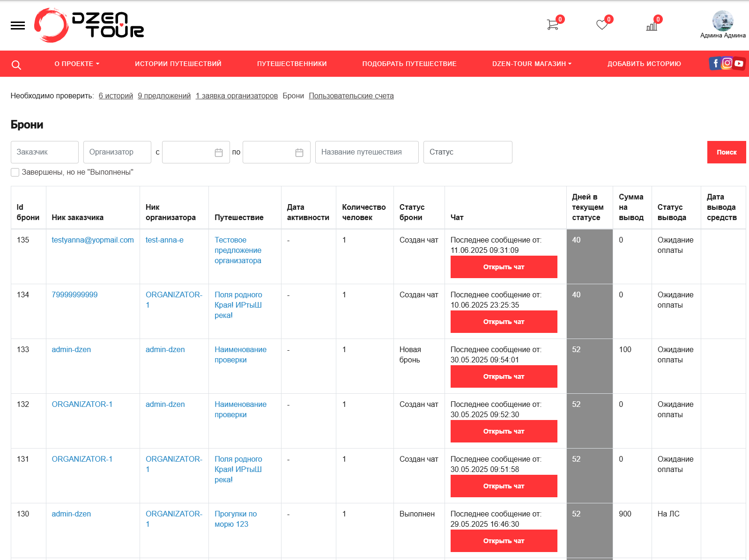Image resolution: width=749 pixels, height=560 pixels.
Task: Click the search magnifier icon
Action: pos(16,65)
